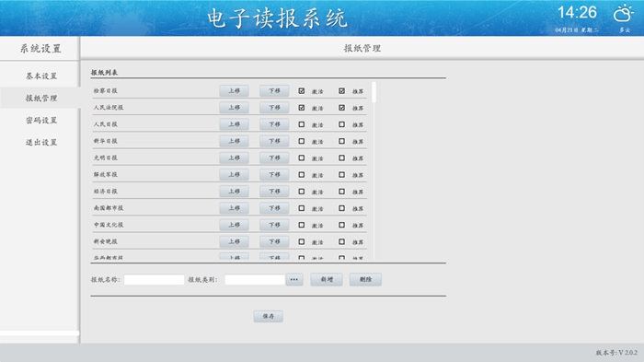The image size is (644, 362).
Task: Click 上移 for 新华日报
Action: coord(234,141)
